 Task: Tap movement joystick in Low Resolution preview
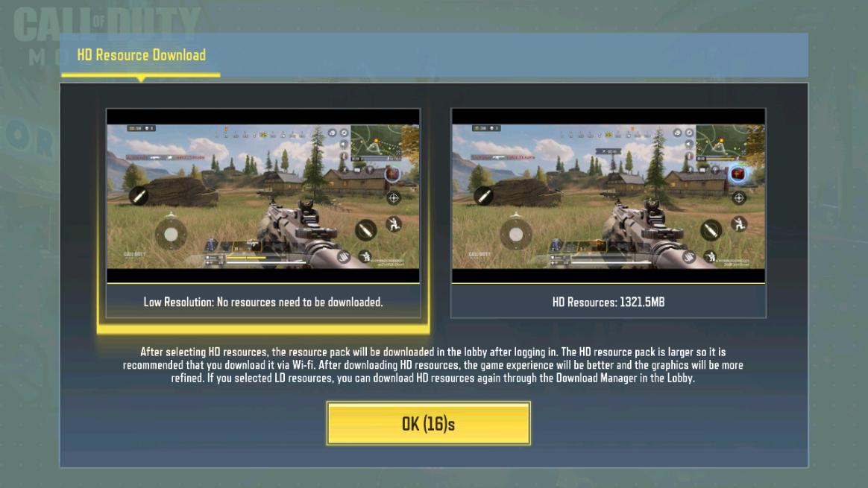click(171, 234)
